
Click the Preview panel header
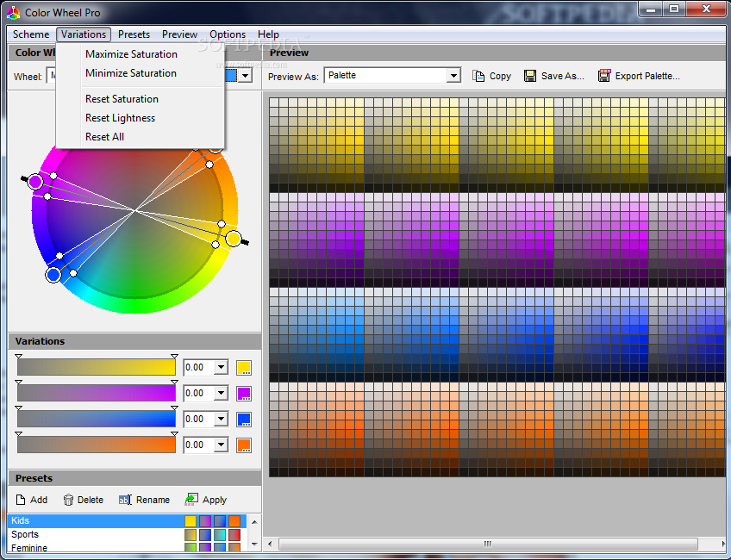495,53
